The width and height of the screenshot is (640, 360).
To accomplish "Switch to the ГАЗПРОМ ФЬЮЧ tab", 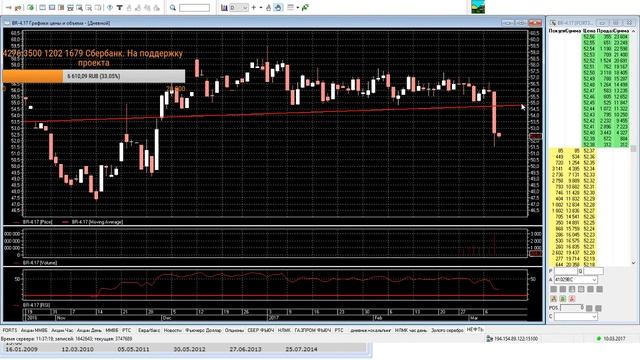I will (x=313, y=330).
